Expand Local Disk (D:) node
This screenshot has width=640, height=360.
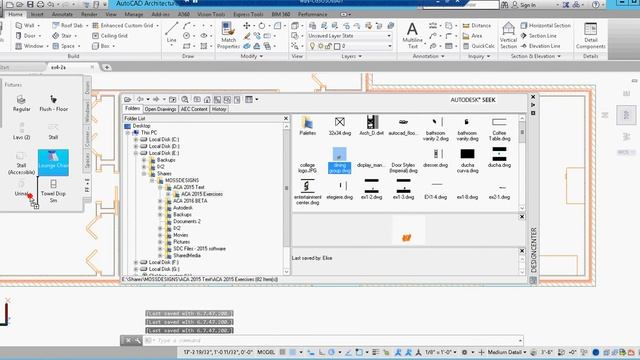click(136, 146)
